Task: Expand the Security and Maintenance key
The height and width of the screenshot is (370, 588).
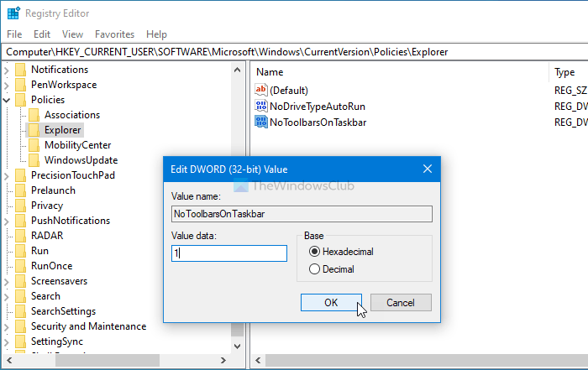Action: (x=7, y=327)
